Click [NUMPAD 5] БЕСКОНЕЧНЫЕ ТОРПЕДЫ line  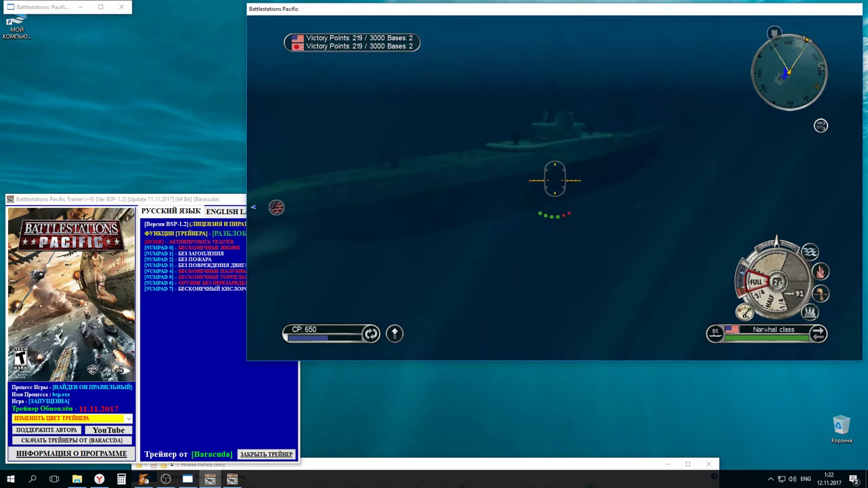pyautogui.click(x=195, y=277)
